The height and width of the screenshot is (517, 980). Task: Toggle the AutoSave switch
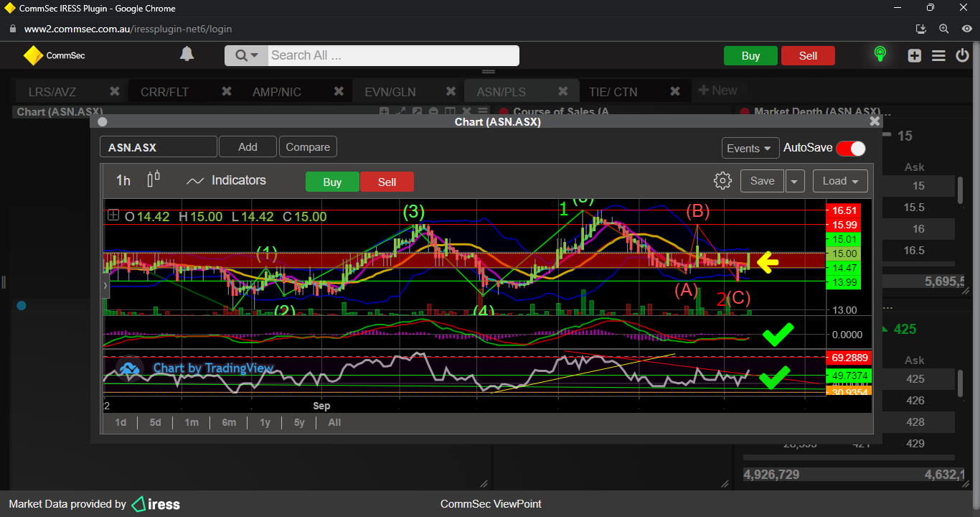[x=851, y=148]
